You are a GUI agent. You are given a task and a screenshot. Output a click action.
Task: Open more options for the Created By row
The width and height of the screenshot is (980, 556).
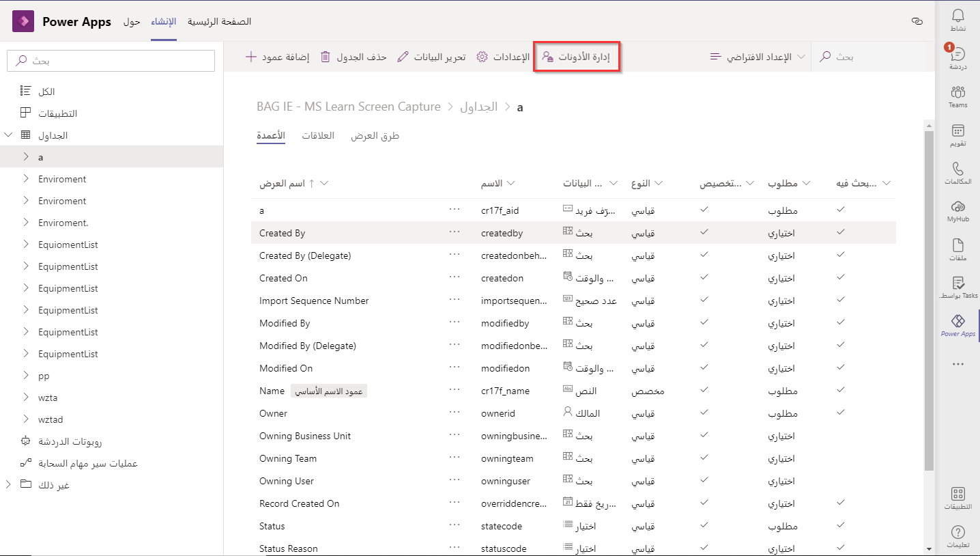pyautogui.click(x=455, y=232)
